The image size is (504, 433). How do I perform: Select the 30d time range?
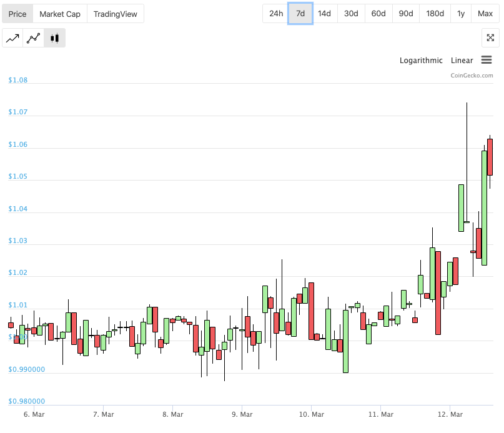pyautogui.click(x=351, y=14)
